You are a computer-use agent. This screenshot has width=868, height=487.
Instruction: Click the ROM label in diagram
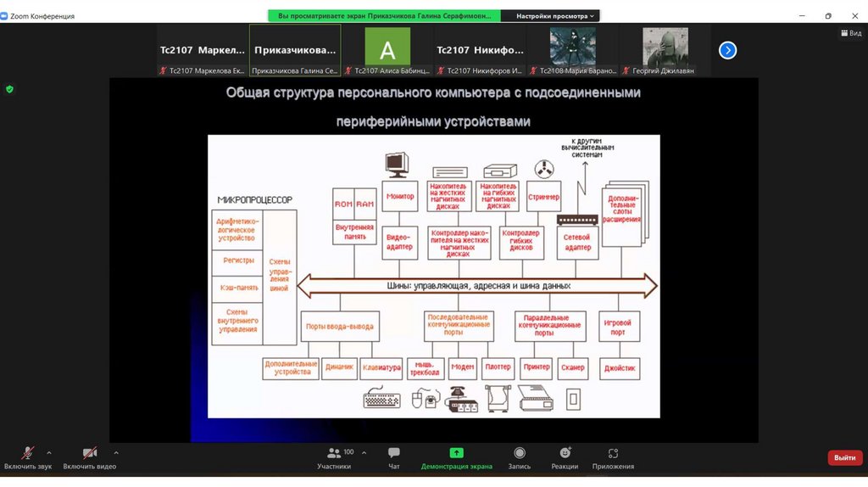pyautogui.click(x=343, y=204)
